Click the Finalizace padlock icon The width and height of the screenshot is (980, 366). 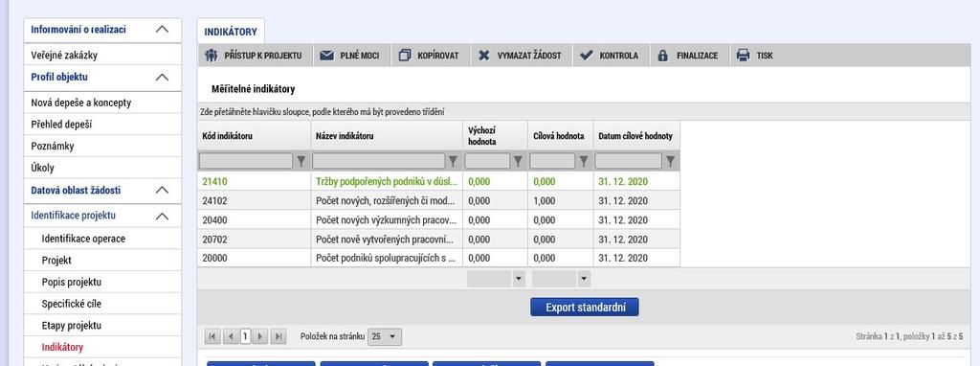pos(663,56)
